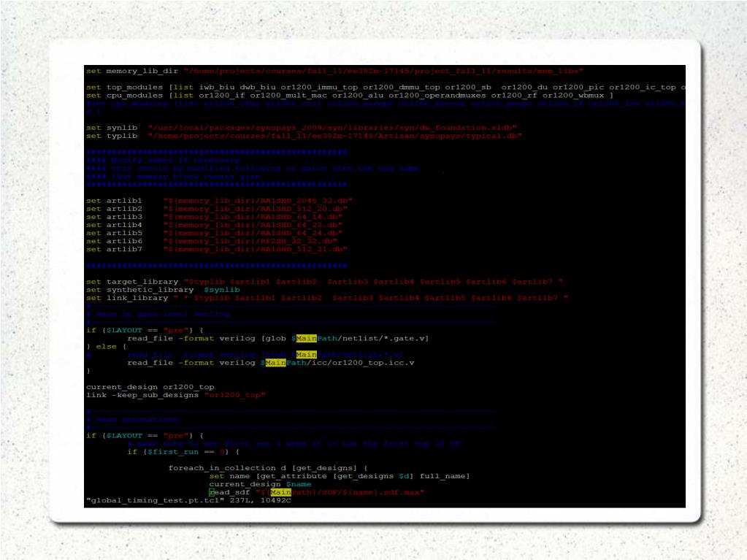This screenshot has height=560, width=747.
Task: Select 'or1200_pic' in the top_modules list
Action: [x=578, y=87]
